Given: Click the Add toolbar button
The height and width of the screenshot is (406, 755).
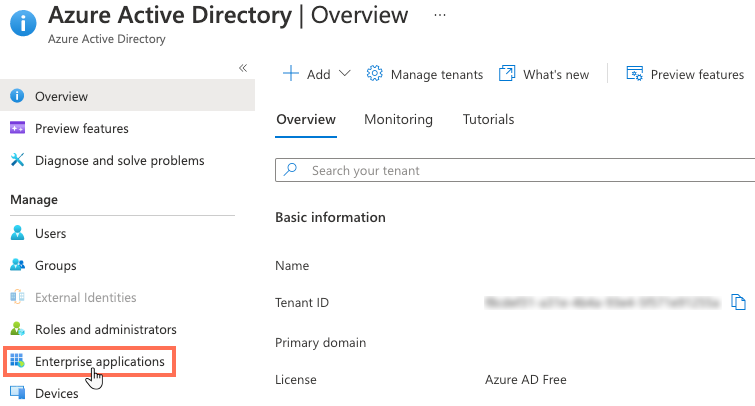Looking at the screenshot, I should pos(316,74).
